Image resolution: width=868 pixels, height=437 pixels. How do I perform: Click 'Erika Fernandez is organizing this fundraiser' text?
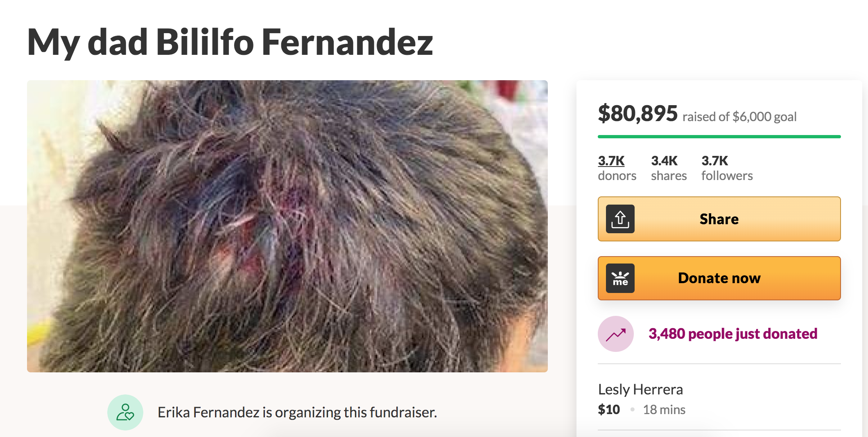pos(297,412)
